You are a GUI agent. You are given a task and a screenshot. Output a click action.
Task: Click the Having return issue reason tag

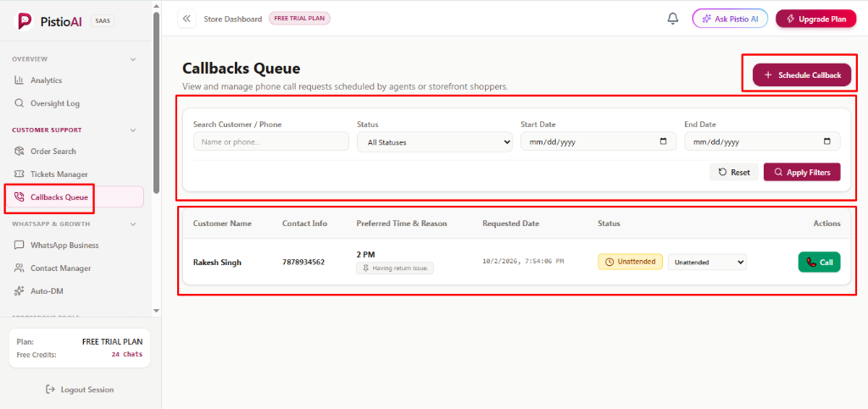click(x=395, y=268)
